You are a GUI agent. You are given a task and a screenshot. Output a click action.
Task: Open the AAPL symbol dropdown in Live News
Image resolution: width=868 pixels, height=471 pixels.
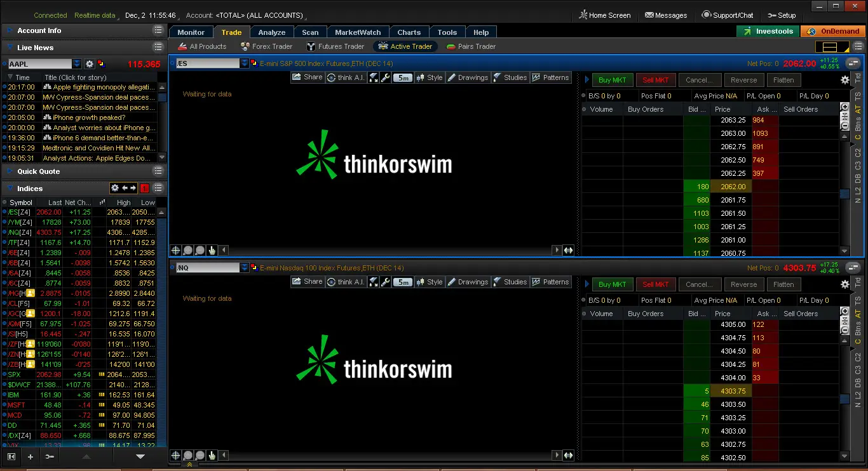coord(77,63)
